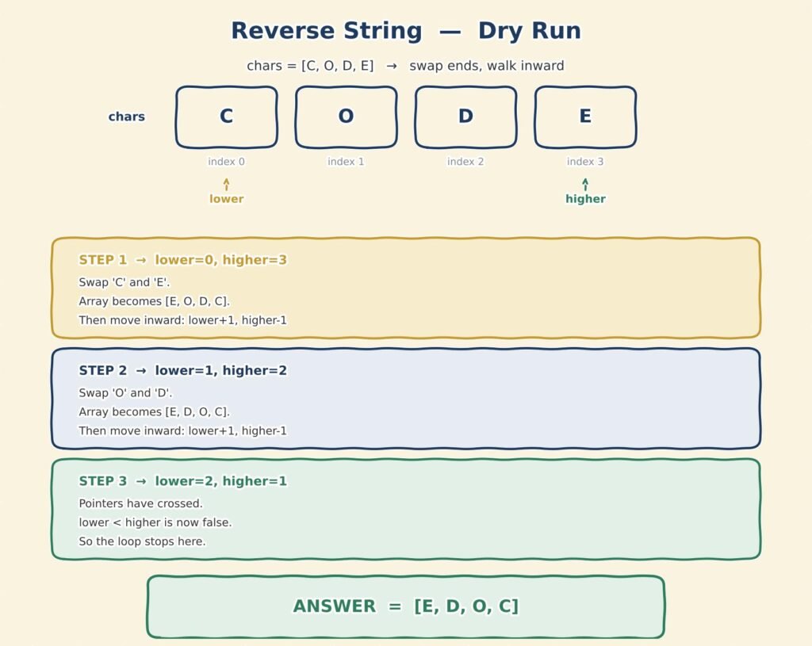Click 'Array becomes [E, D, O, C].'

(x=154, y=412)
